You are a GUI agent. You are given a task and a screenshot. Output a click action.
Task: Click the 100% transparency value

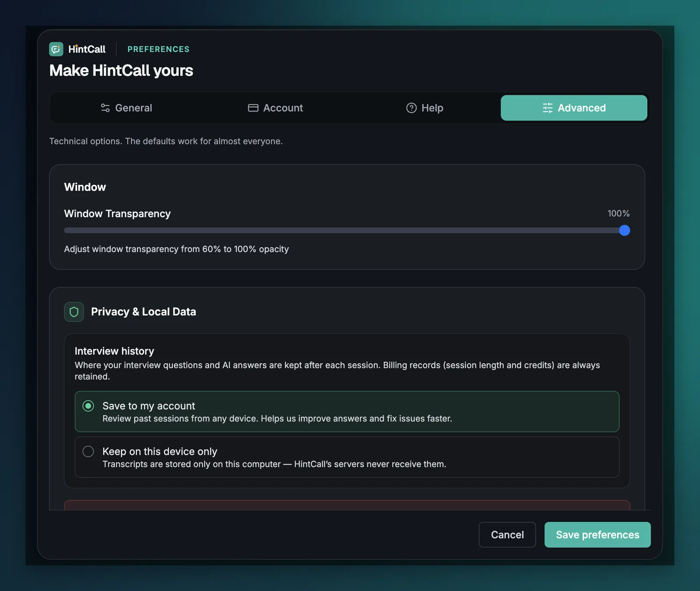tap(618, 213)
